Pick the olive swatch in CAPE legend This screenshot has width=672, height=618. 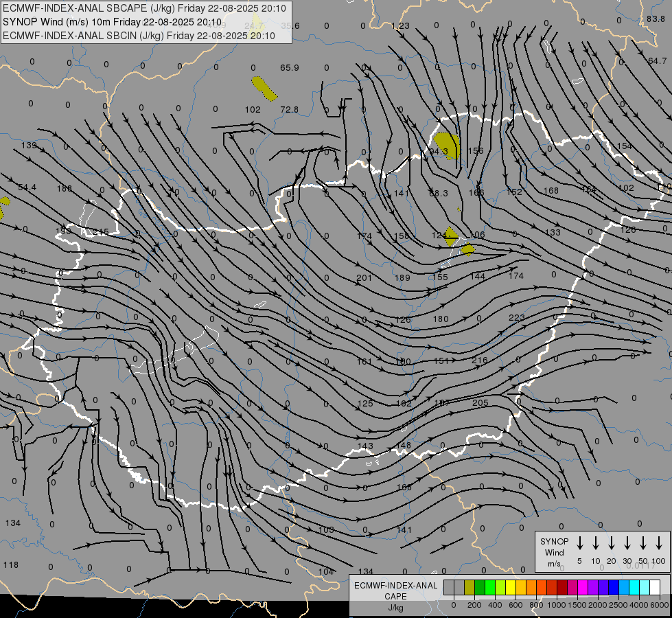click(x=470, y=588)
